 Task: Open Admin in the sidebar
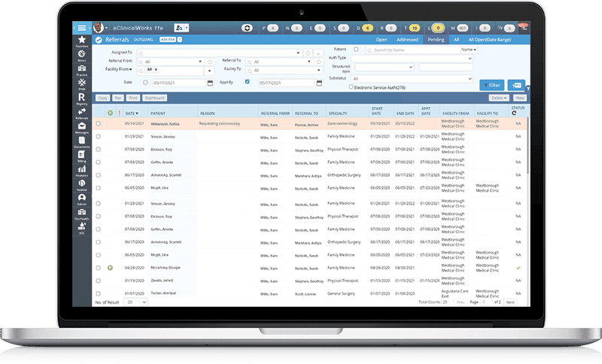82,199
